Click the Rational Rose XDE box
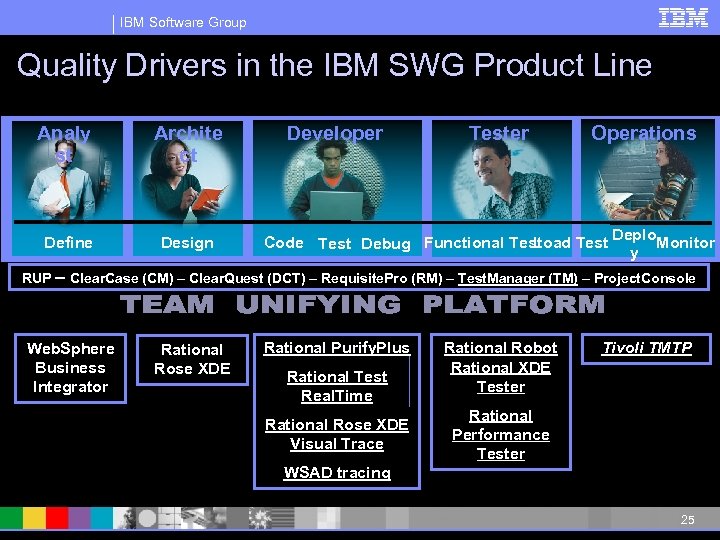 click(x=192, y=360)
